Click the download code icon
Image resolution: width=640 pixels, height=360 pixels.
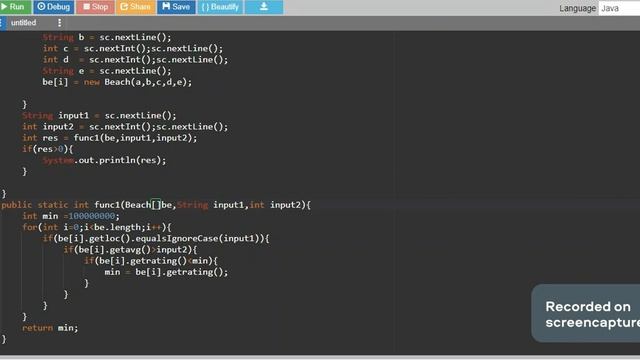point(264,7)
